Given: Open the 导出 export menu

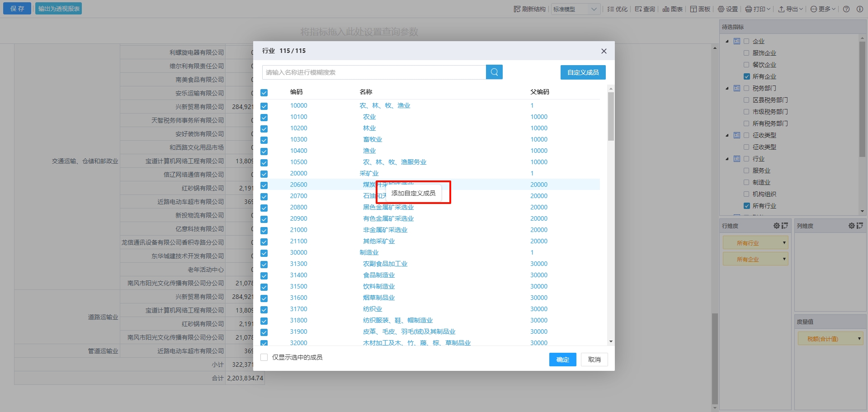Looking at the screenshot, I should coord(790,9).
